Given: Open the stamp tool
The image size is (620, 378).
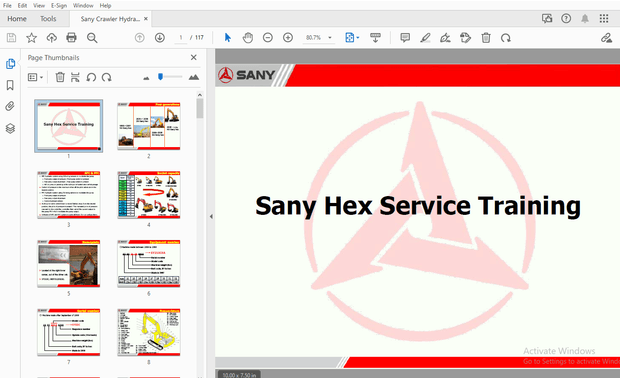Looking at the screenshot, I should coord(465,38).
